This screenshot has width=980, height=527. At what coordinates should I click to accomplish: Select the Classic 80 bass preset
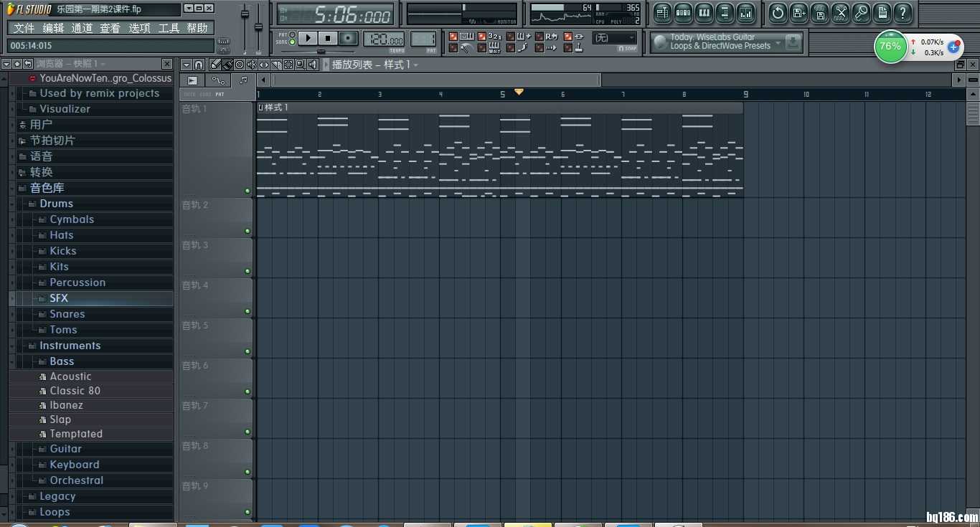pos(75,391)
